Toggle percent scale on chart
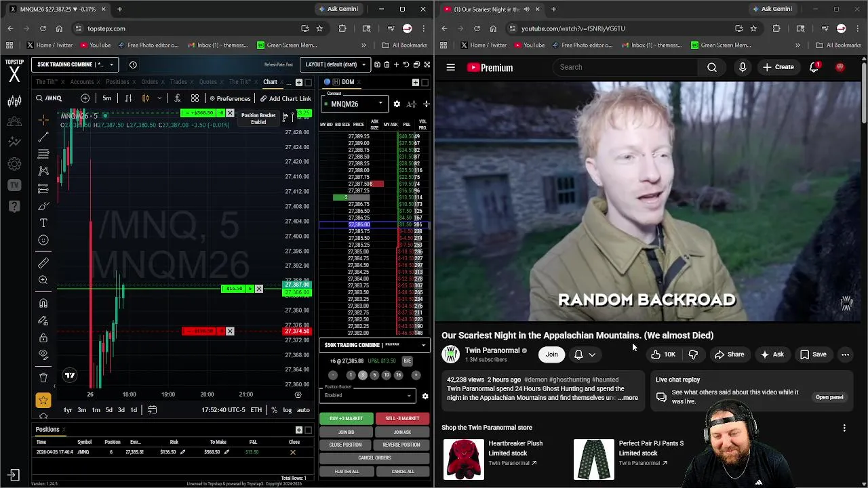This screenshot has height=488, width=868. tap(274, 409)
